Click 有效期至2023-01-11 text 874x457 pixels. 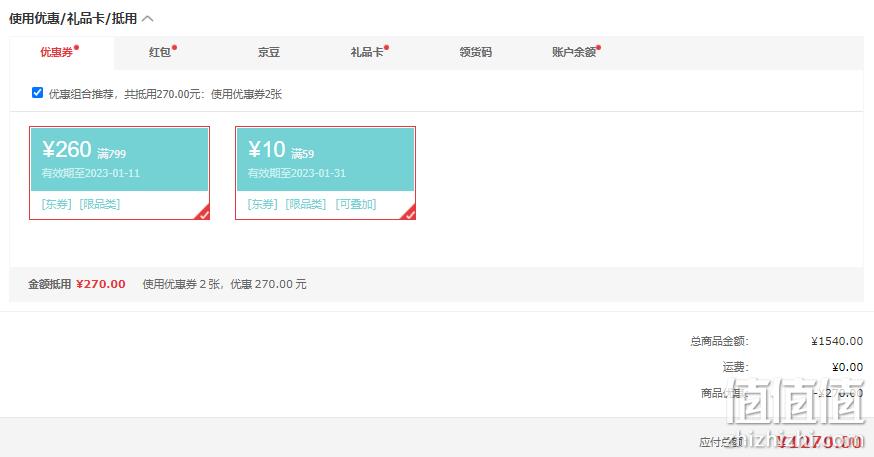[x=91, y=173]
